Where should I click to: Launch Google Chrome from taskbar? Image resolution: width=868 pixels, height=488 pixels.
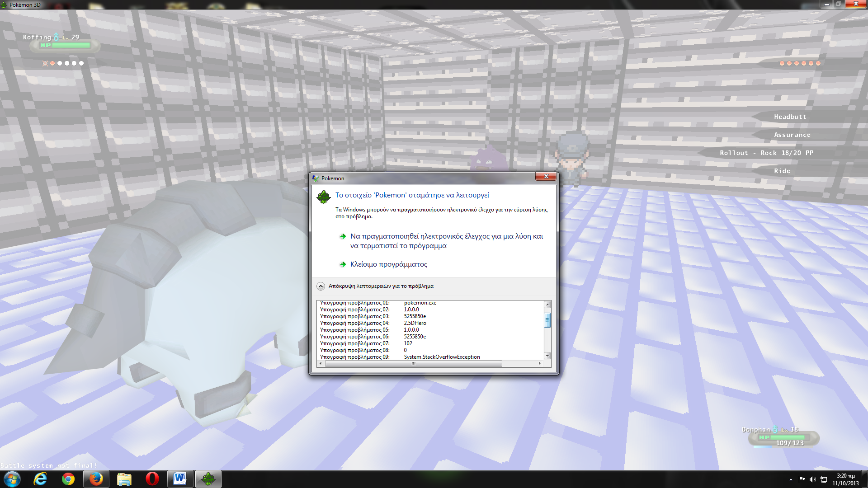click(68, 479)
